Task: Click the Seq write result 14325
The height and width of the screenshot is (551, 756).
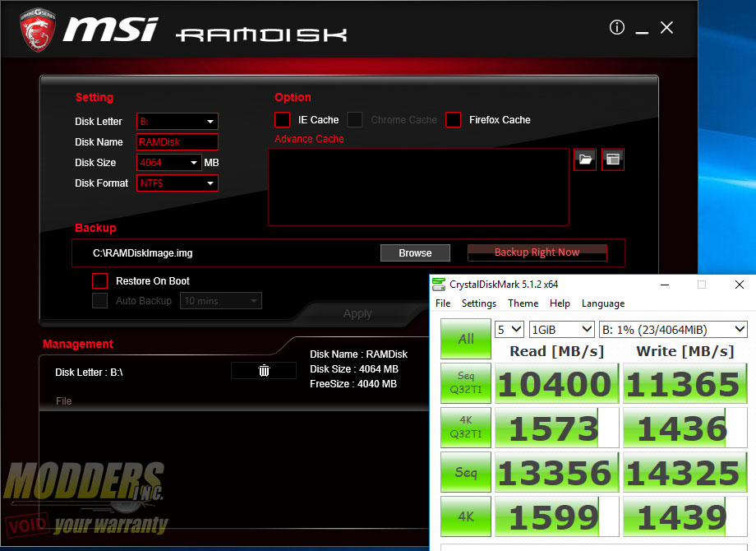Action: pos(685,472)
